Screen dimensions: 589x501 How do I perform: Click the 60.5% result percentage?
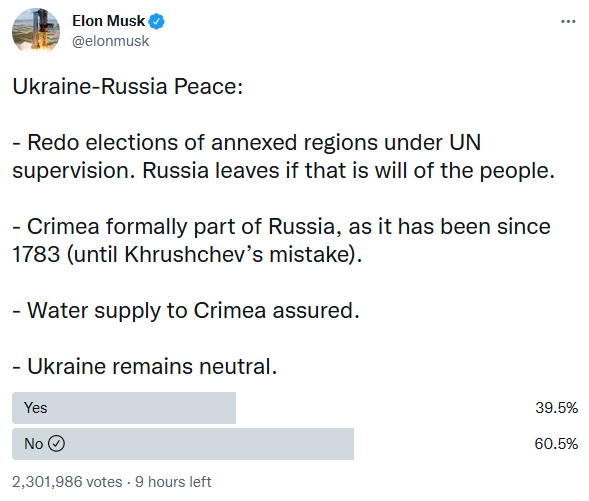coord(556,444)
